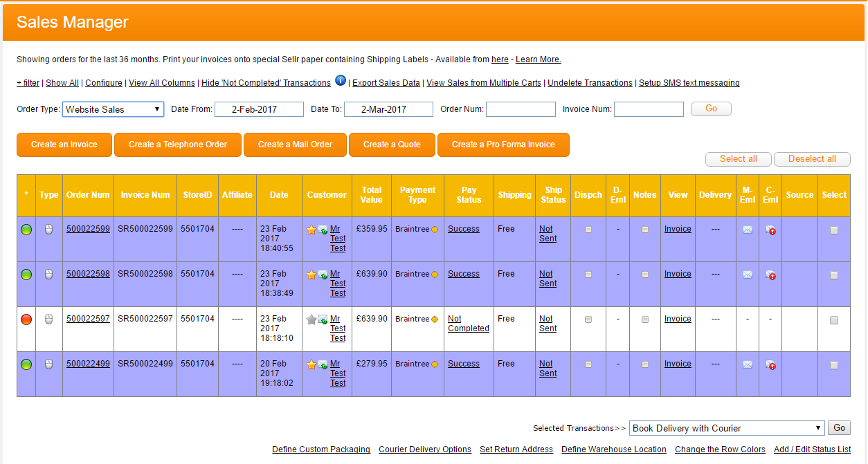Open the Date From date picker field
This screenshot has height=464, width=868.
point(259,109)
